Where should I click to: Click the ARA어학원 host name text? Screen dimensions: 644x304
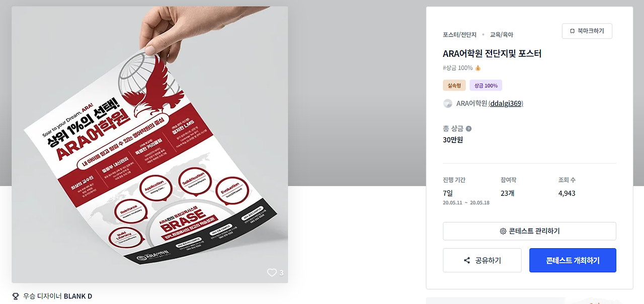471,103
